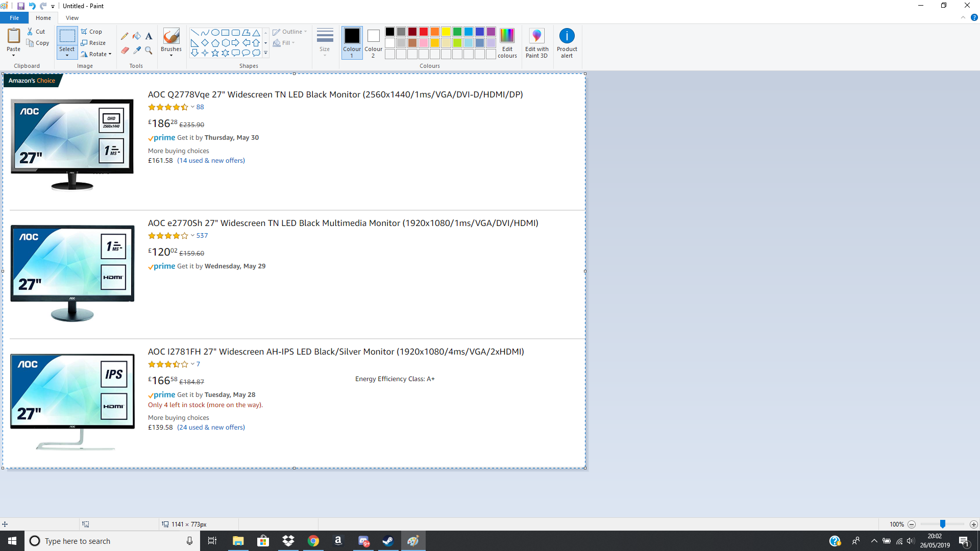Image resolution: width=980 pixels, height=551 pixels.
Task: Open the Paste dropdown arrow
Action: click(x=14, y=55)
